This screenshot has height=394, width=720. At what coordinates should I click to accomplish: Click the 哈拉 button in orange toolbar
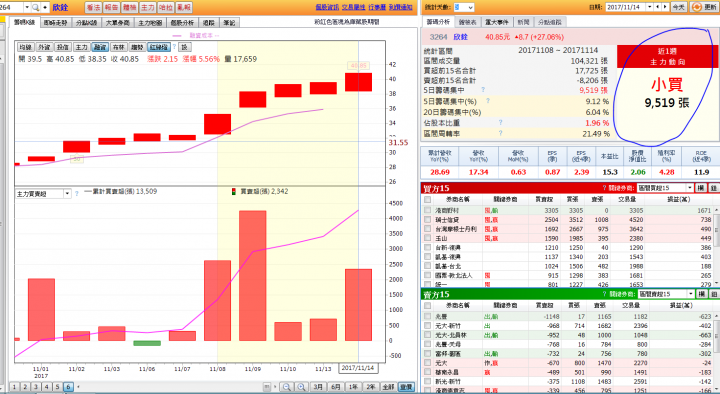click(x=165, y=7)
